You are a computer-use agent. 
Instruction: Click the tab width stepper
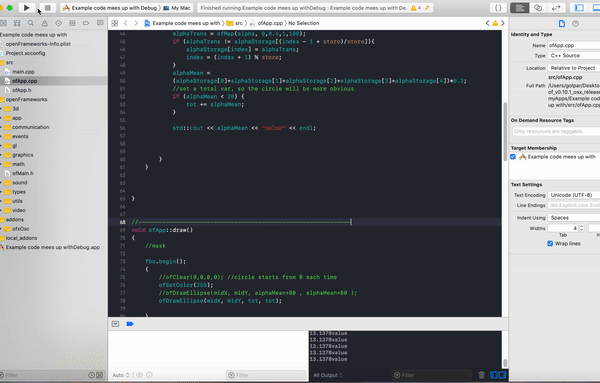coord(582,228)
